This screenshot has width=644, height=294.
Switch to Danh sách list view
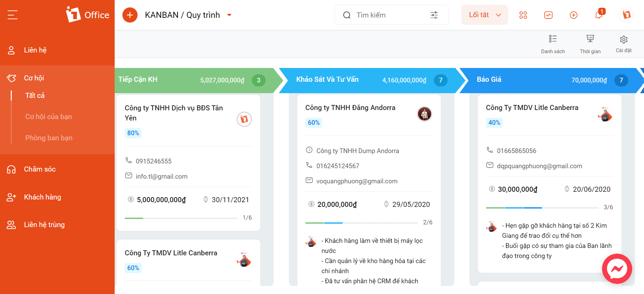pyautogui.click(x=553, y=44)
